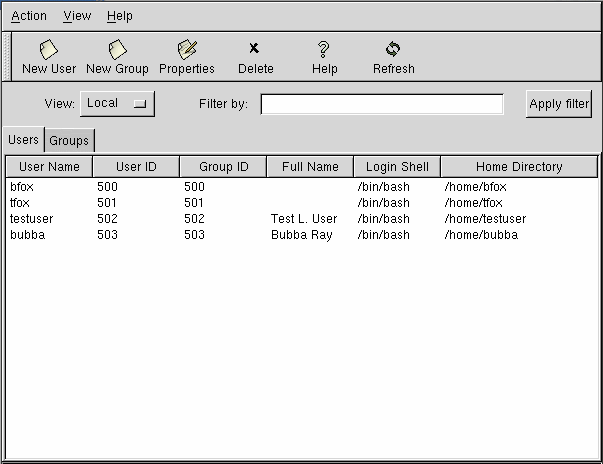Open Properties from the toolbar
The image size is (603, 464).
187,57
